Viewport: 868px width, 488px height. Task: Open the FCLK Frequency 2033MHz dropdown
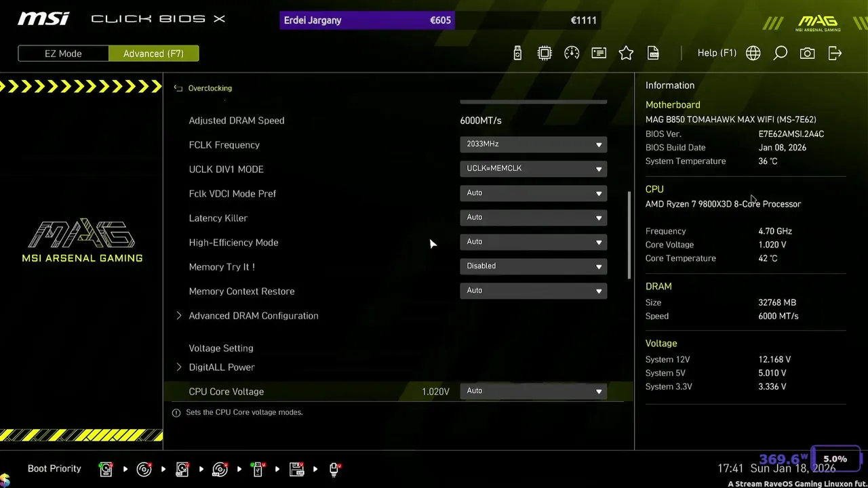click(x=533, y=144)
